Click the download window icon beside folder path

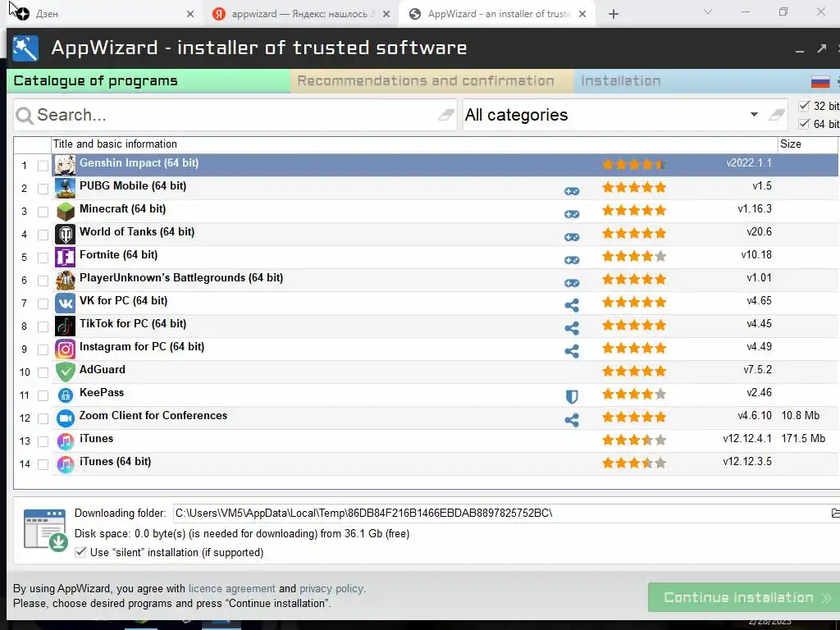coord(45,530)
